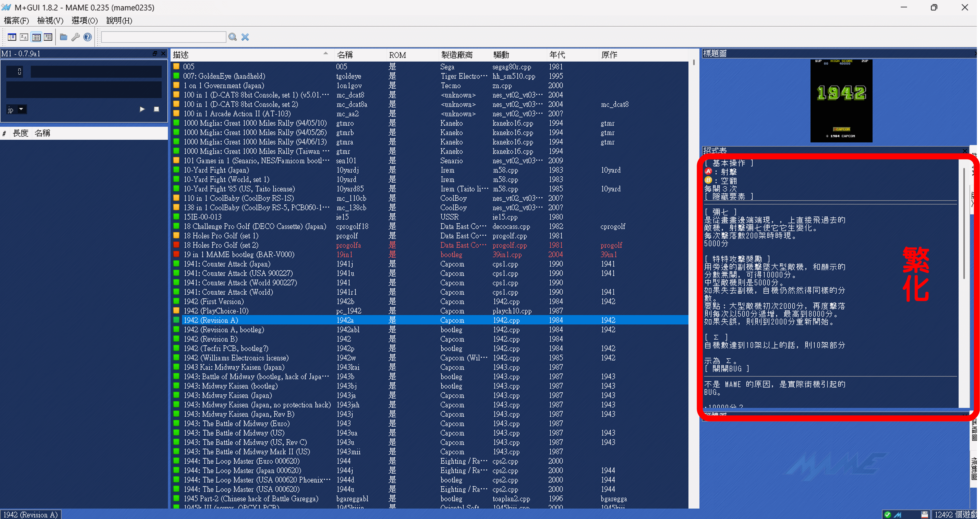The width and height of the screenshot is (980, 519).
Task: Toggle the picture area toolbar icon
Action: (24, 37)
